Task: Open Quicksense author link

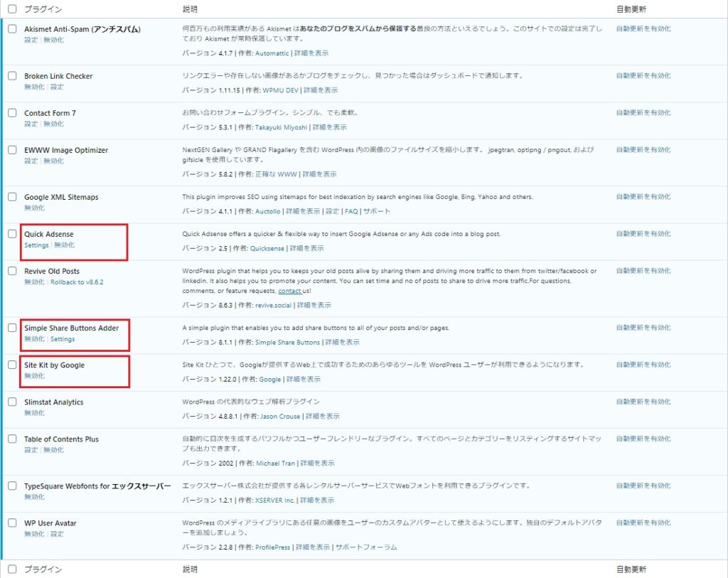Action: click(x=267, y=249)
